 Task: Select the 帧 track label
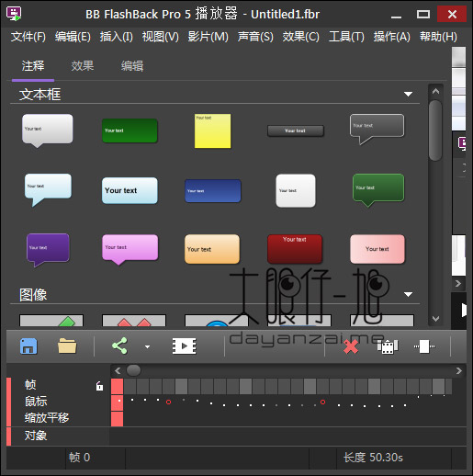(30, 385)
